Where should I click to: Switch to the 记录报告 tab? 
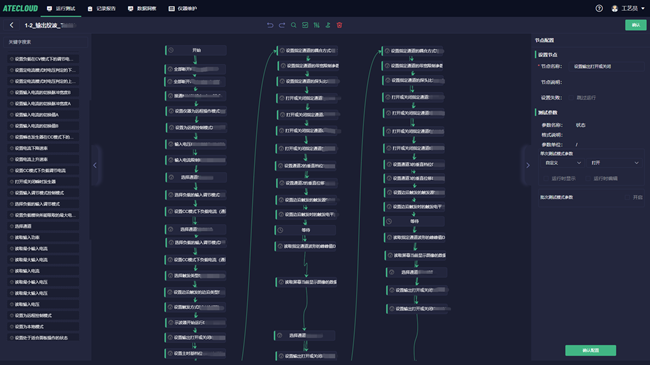[102, 8]
